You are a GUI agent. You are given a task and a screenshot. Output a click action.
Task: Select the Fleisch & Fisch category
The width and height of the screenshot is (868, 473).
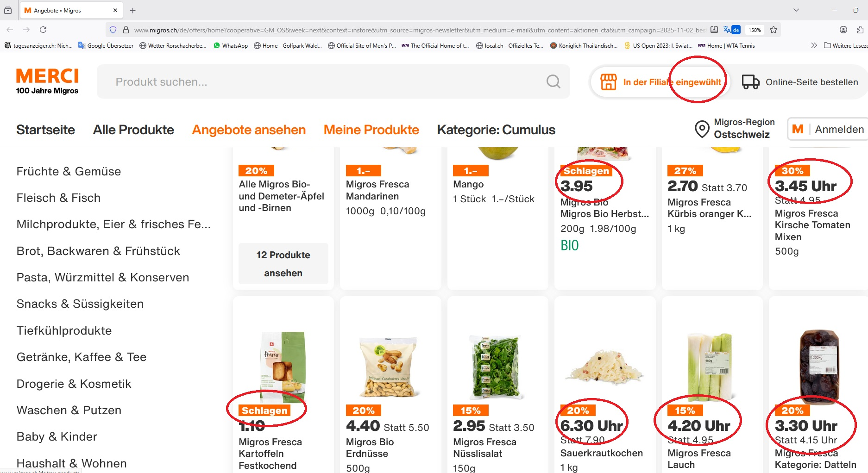coord(58,198)
